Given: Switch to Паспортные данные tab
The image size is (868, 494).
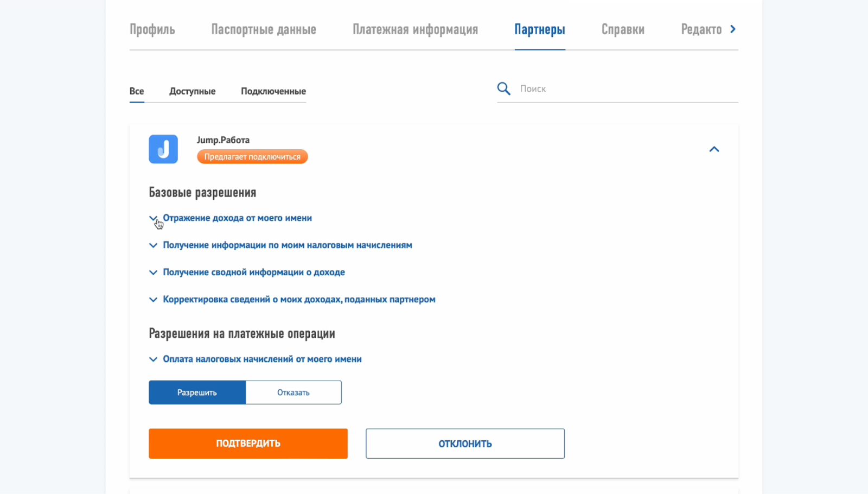Looking at the screenshot, I should click(x=264, y=29).
